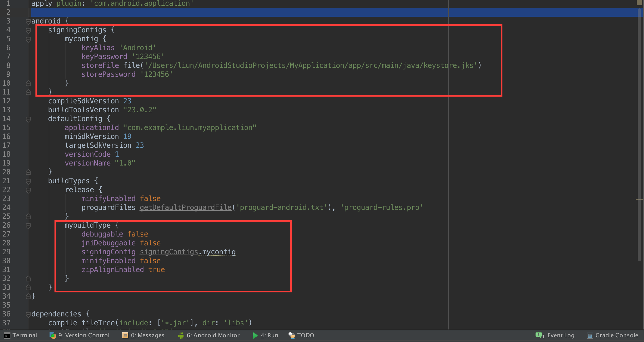Screen dimensions: 644x342
Task: Collapse the buildTypes block fold marker
Action: pyautogui.click(x=28, y=181)
